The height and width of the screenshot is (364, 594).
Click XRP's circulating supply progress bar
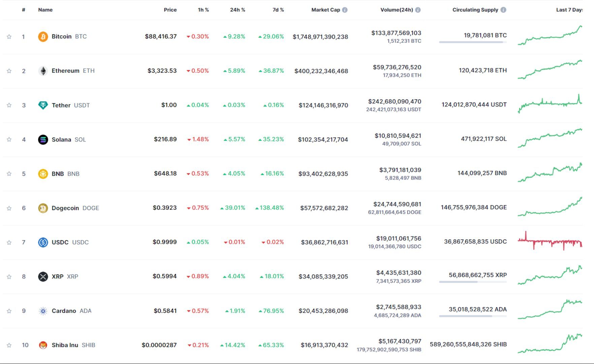point(472,282)
